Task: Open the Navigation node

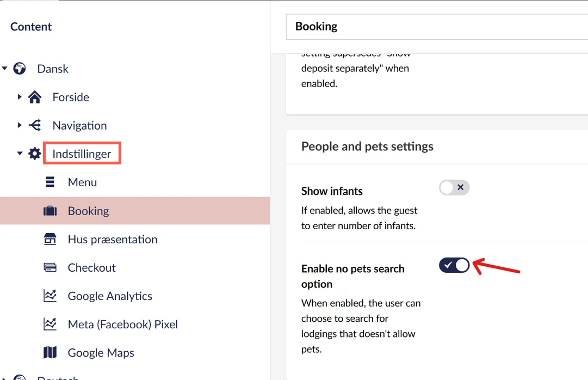Action: (x=79, y=125)
